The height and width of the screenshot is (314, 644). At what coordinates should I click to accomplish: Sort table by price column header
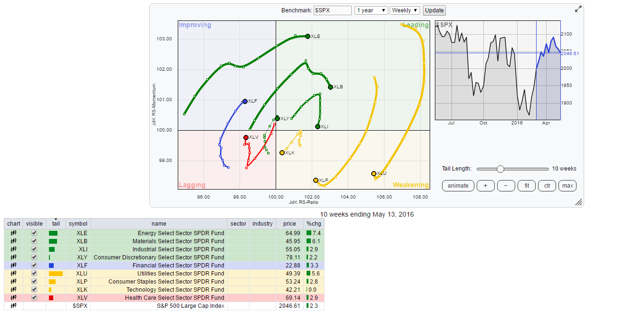[x=290, y=224]
